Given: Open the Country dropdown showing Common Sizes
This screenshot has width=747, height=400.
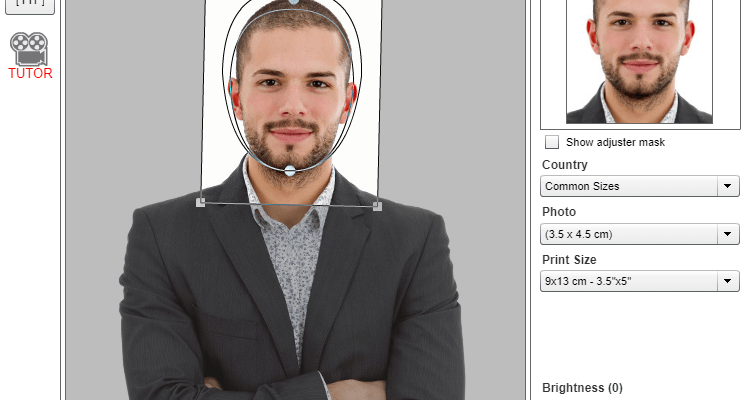Looking at the screenshot, I should (640, 186).
